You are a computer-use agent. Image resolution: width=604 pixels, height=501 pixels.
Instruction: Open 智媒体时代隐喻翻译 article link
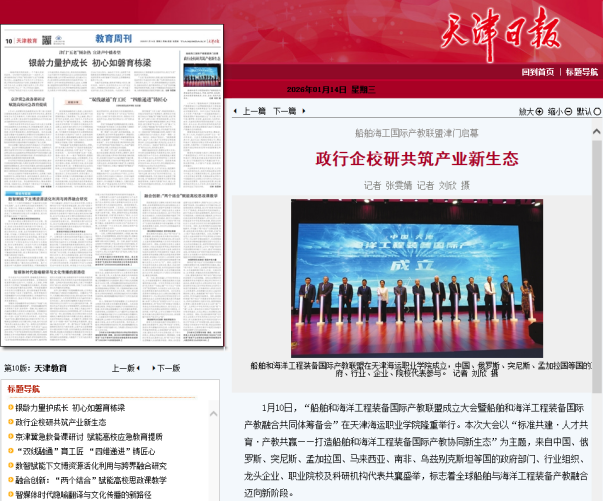point(83,494)
